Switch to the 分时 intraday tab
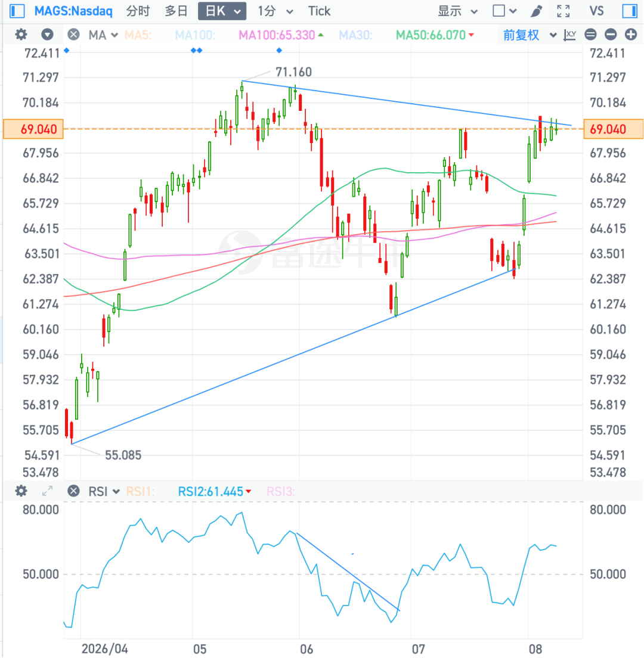The image size is (644, 658). 138,11
